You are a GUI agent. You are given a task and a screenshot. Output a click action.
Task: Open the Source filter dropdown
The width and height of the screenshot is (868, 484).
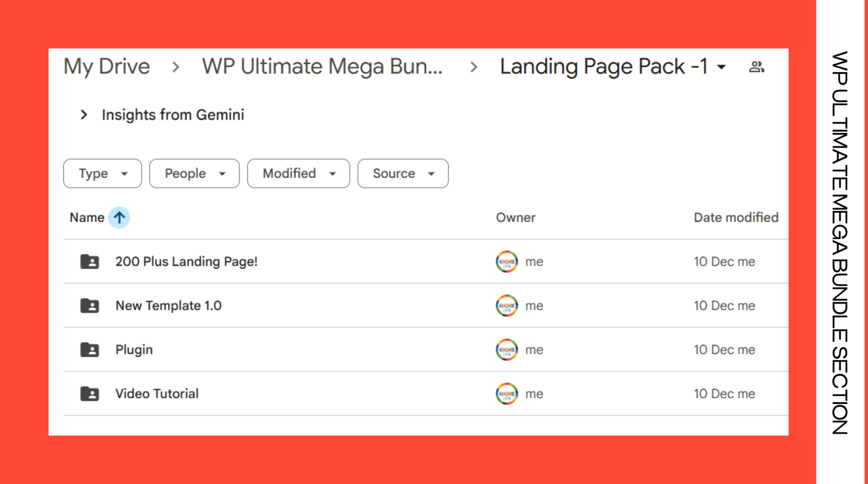coord(403,173)
